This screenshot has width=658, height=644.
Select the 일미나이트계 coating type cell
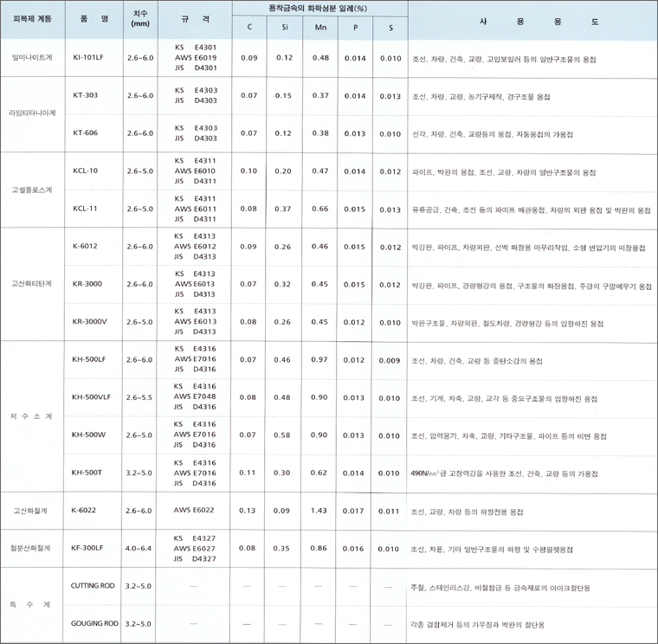pyautogui.click(x=32, y=57)
